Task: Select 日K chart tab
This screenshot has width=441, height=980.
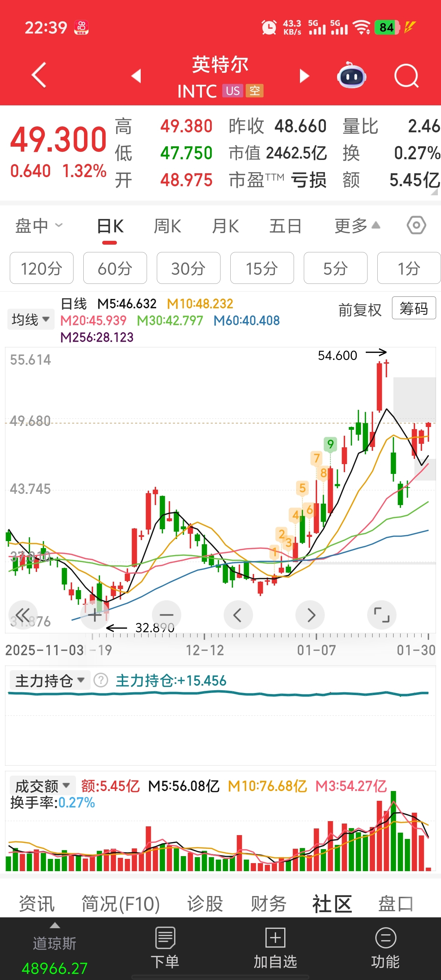Action: (110, 226)
